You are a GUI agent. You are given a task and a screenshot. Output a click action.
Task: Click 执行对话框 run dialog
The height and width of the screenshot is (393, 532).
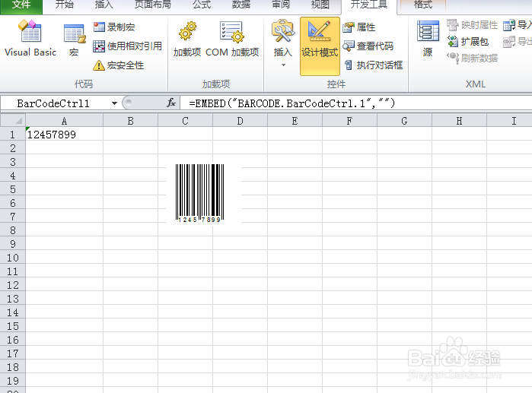pyautogui.click(x=373, y=65)
